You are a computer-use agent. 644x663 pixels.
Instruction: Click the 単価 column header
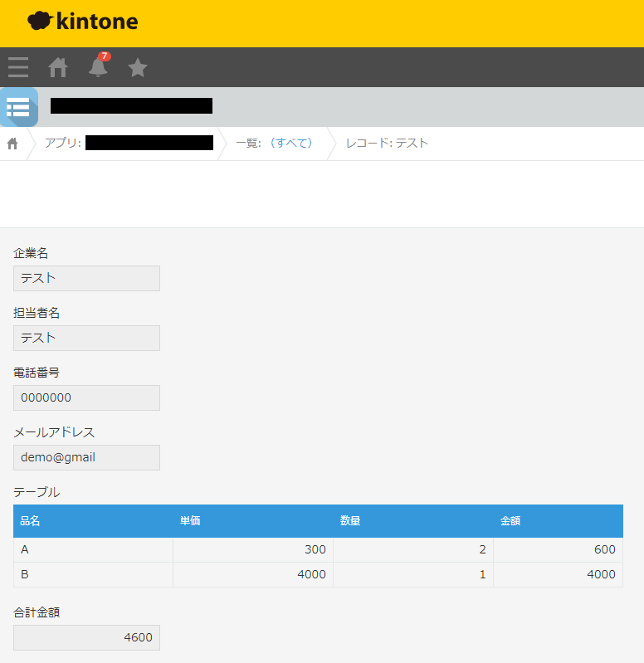190,521
